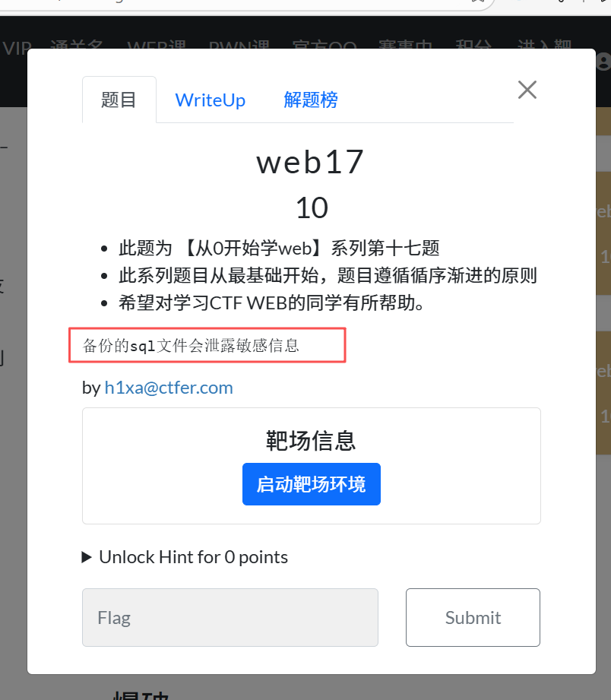Click the 官方QQ navigation item

pyautogui.click(x=324, y=45)
